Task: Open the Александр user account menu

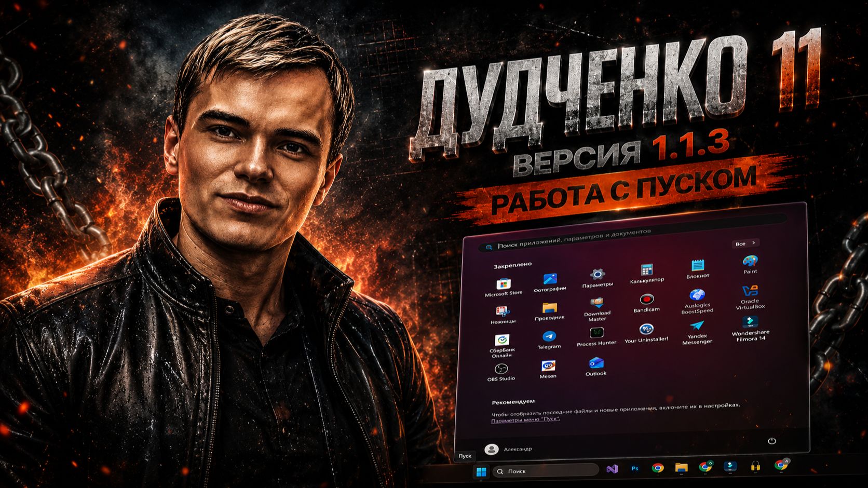Action: click(509, 449)
